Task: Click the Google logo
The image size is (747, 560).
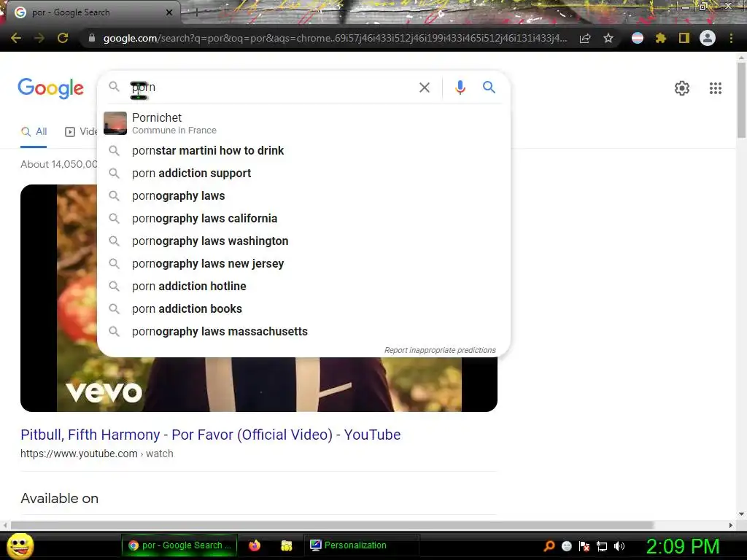Action: click(51, 88)
